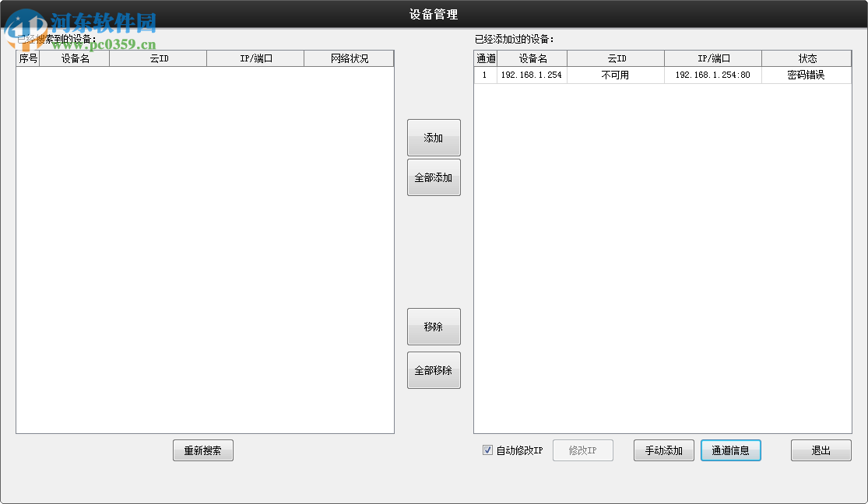Click the IP/端口 header in searched devices list

click(x=254, y=58)
